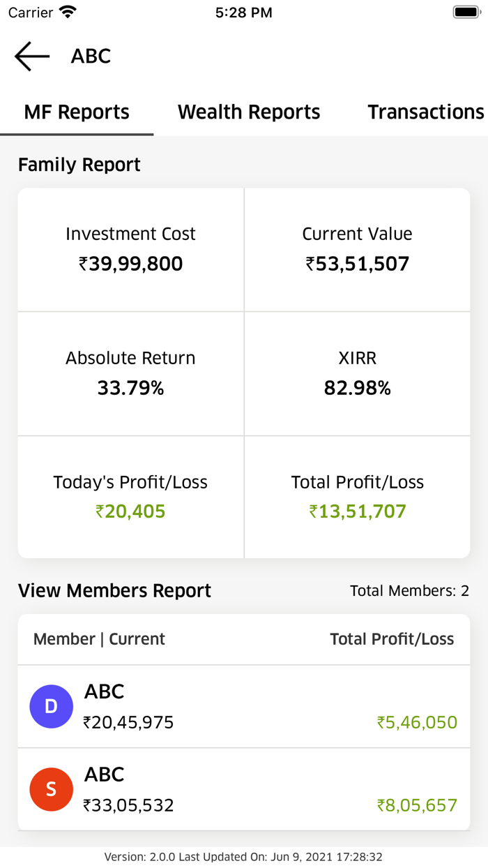Image resolution: width=488 pixels, height=868 pixels.
Task: Select the Family Report heading
Action: pos(79,164)
